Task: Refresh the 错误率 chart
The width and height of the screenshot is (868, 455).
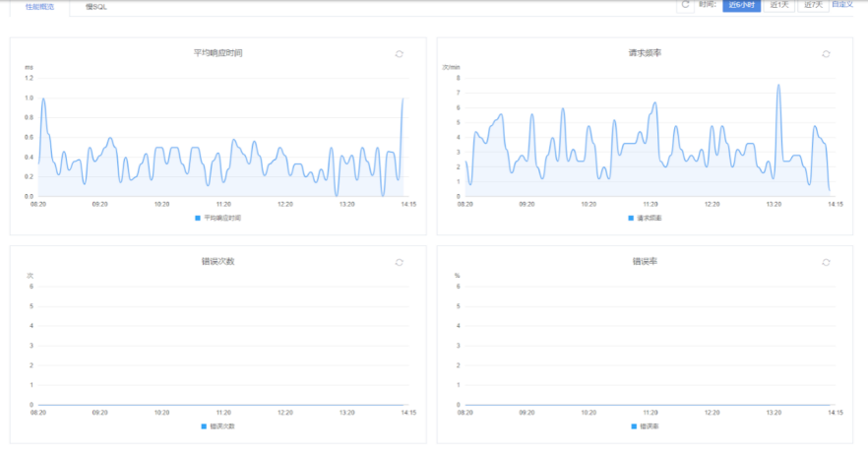Action: (x=826, y=262)
